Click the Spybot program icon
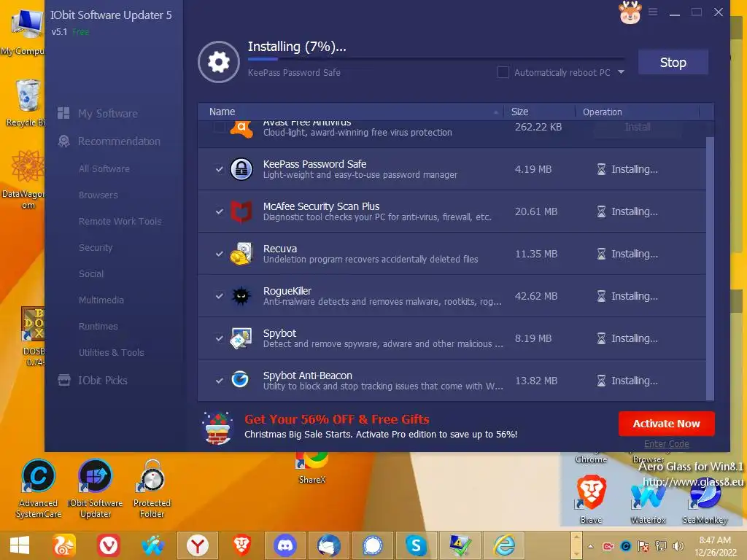The image size is (747, 560). [241, 338]
